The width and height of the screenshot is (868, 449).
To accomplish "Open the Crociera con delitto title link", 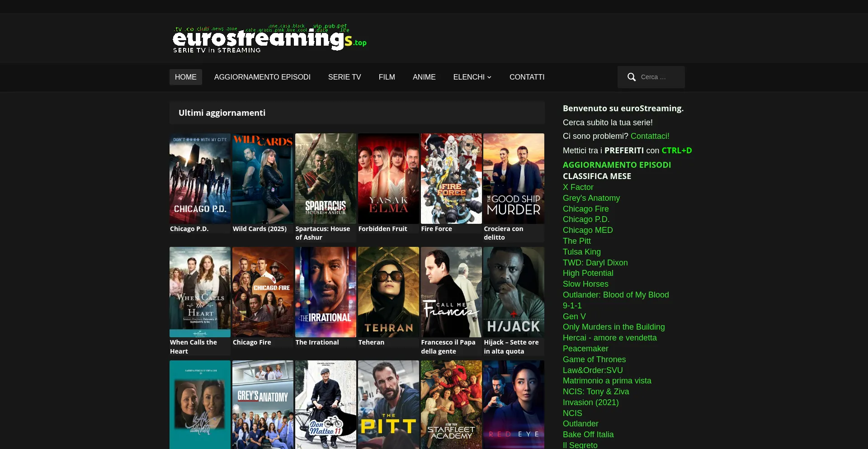I will tap(504, 233).
